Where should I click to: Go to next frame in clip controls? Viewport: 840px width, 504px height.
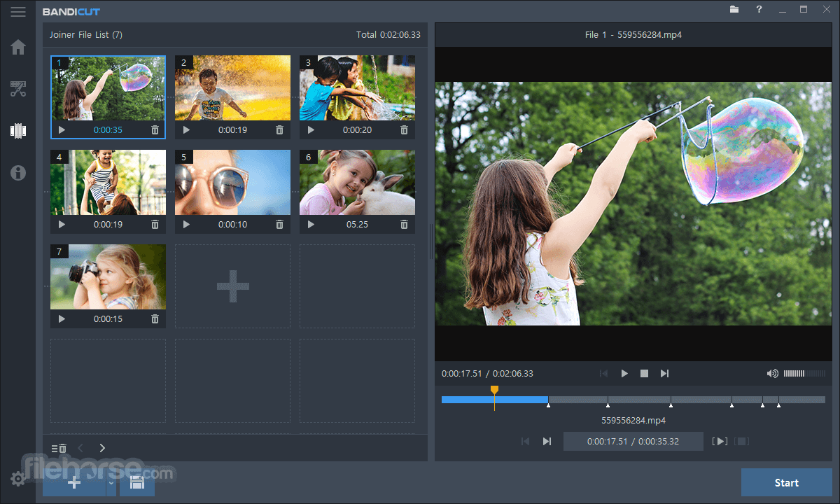coord(547,441)
